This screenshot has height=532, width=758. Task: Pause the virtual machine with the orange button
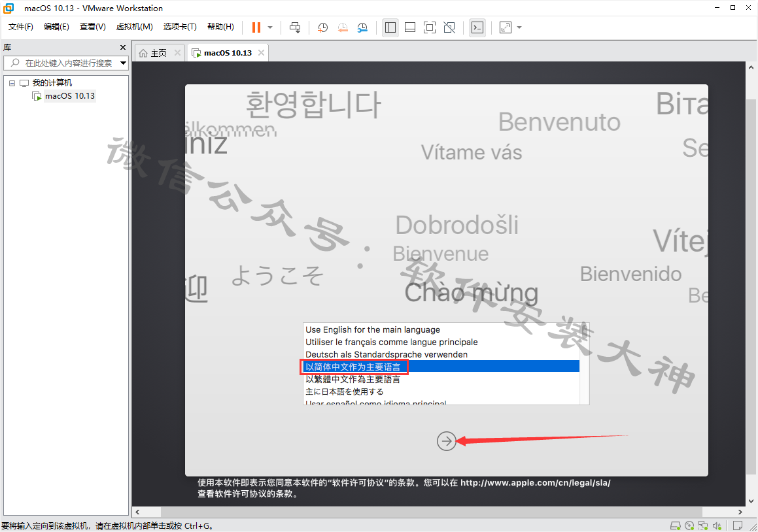(x=256, y=27)
